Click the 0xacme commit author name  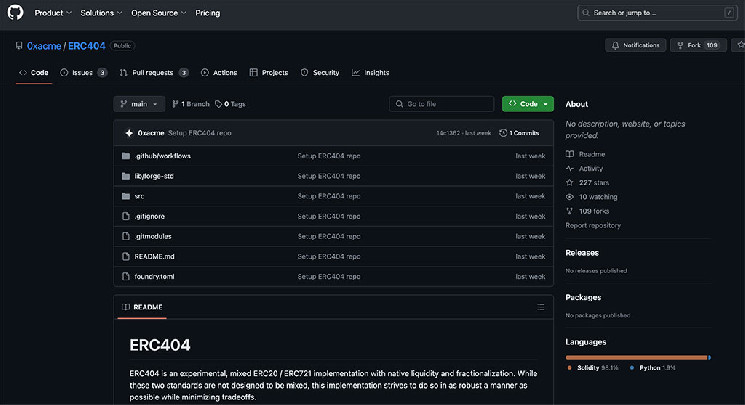151,133
